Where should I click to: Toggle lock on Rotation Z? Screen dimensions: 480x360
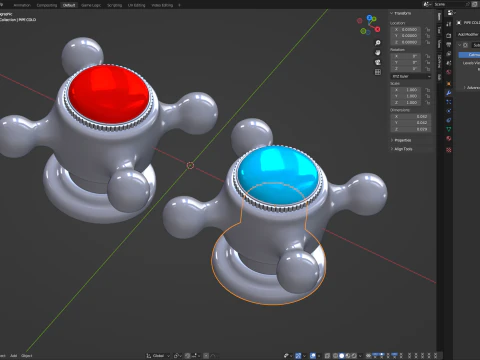click(x=428, y=69)
